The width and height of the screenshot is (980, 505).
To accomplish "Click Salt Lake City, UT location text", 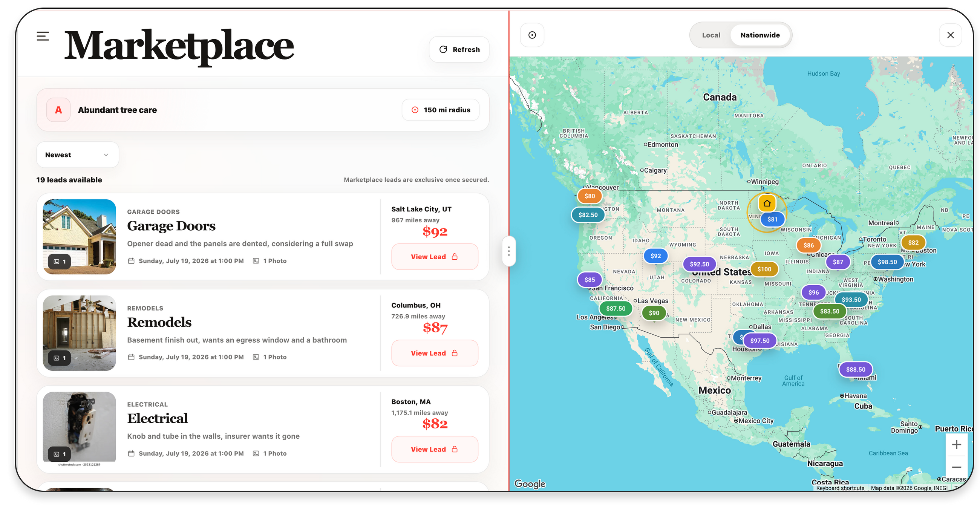I will [421, 209].
